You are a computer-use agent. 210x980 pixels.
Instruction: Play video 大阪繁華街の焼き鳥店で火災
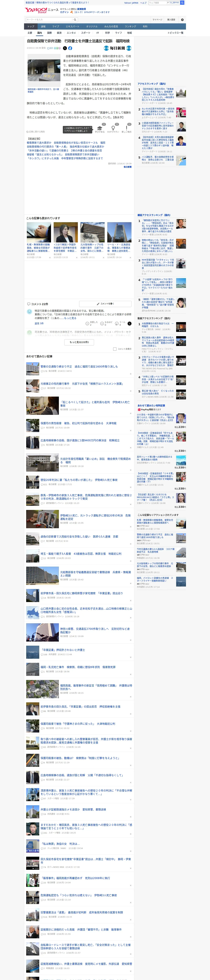pos(181,327)
